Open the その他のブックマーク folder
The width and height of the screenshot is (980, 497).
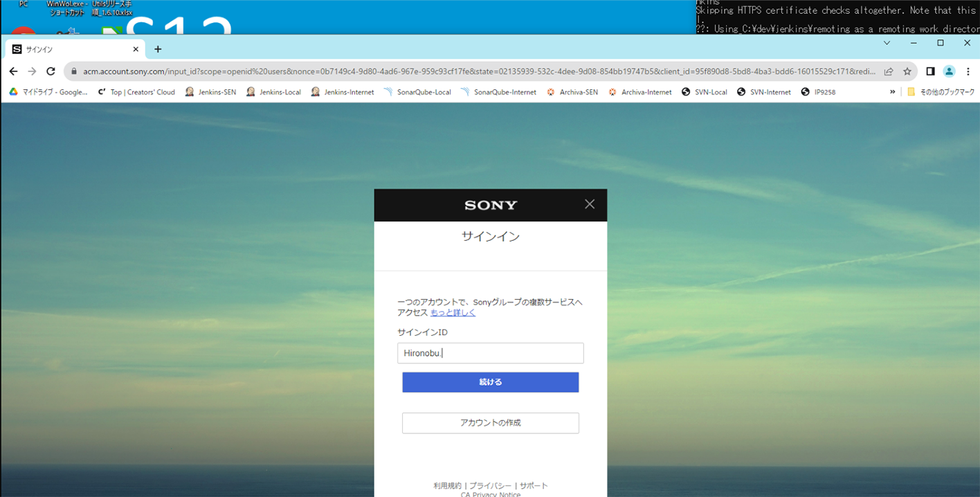click(x=941, y=92)
